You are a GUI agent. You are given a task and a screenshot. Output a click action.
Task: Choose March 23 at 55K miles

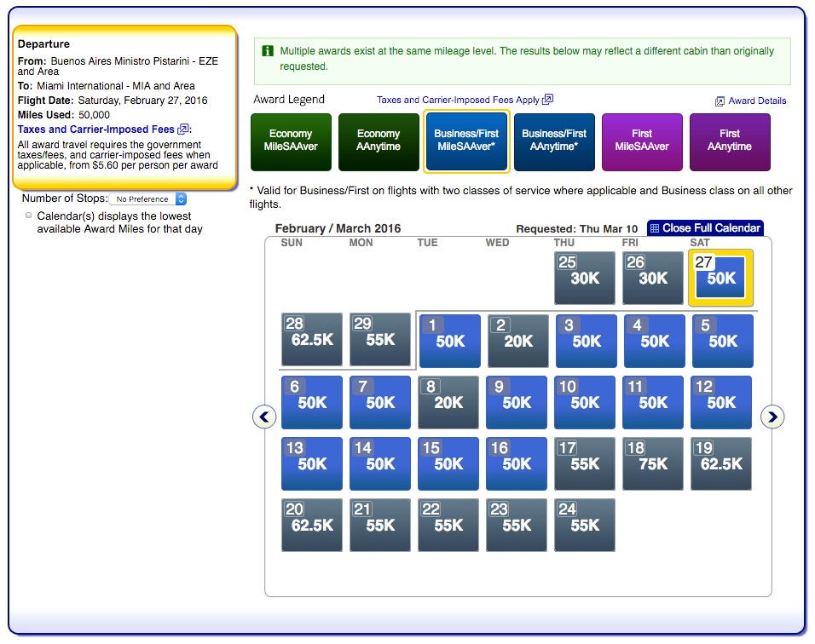coord(516,525)
